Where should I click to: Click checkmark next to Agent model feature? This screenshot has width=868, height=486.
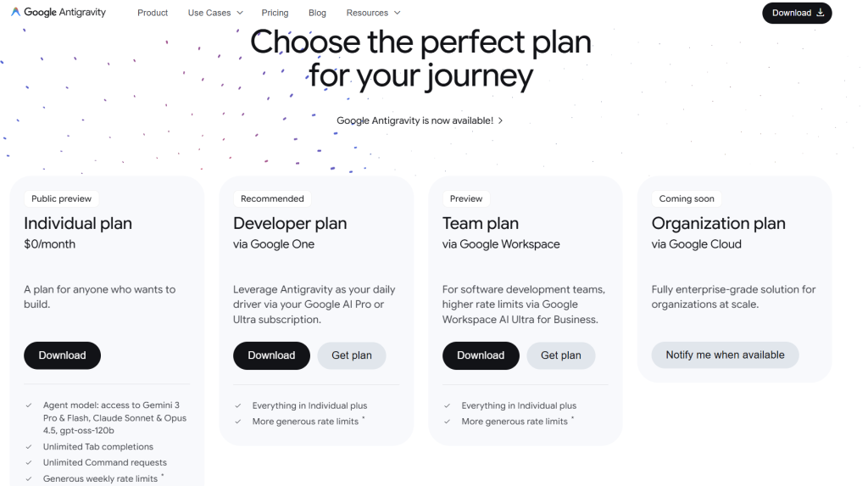point(30,406)
